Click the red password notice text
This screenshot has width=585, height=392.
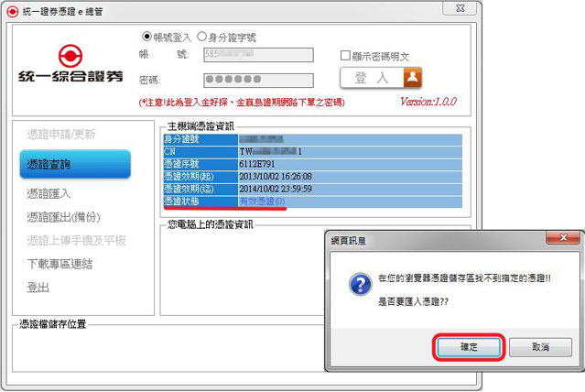[x=242, y=103]
